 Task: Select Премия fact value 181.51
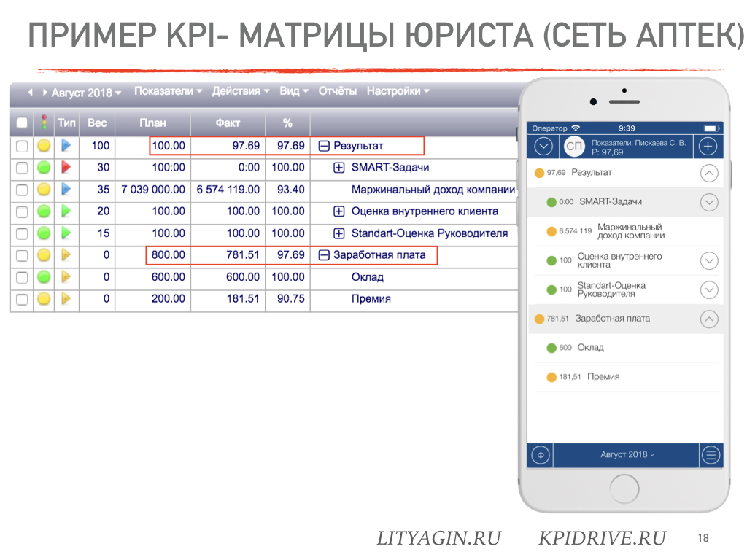click(243, 298)
